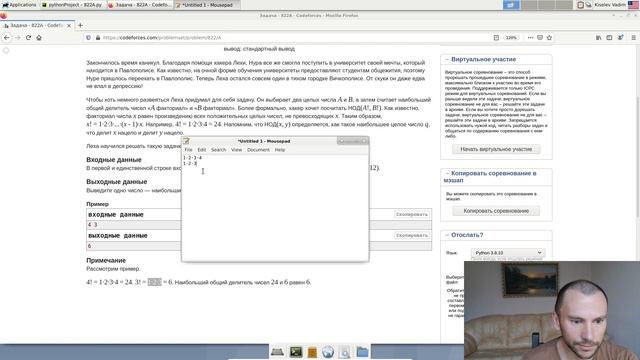
Task: Click tracking protection shield icon
Action: tap(88, 38)
